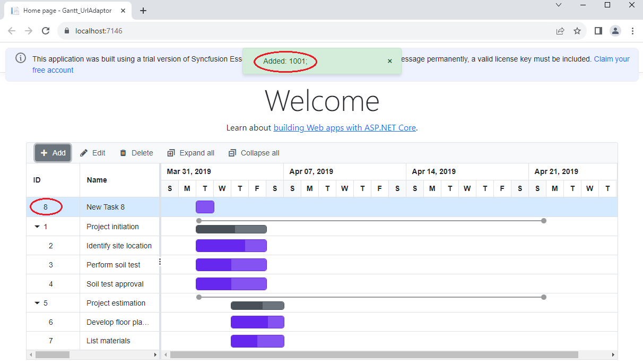Open the browser profile icon

[615, 31]
